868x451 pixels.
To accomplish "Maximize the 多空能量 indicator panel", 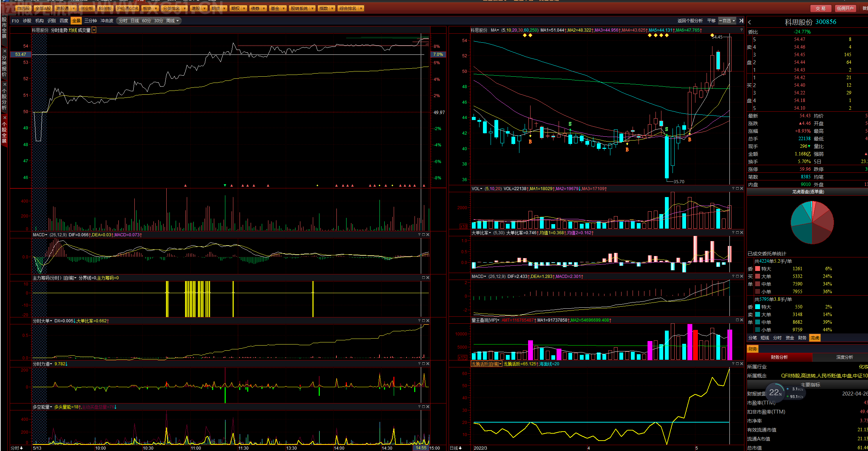I will (x=424, y=407).
